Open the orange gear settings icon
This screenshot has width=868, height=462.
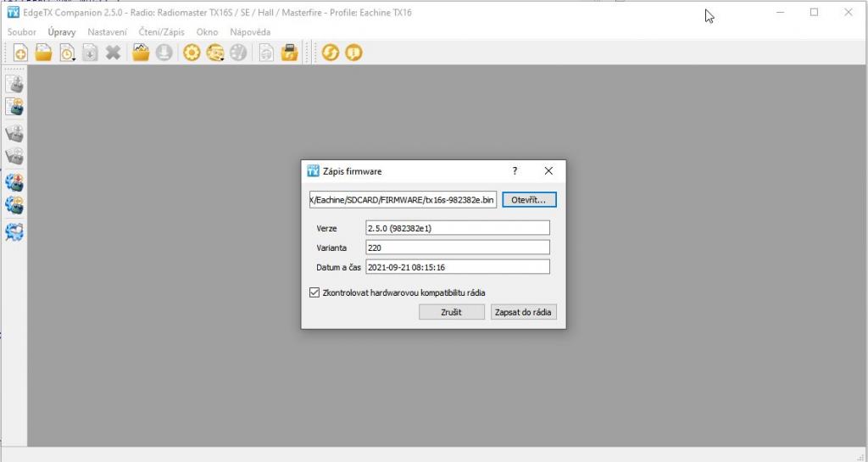[x=192, y=53]
